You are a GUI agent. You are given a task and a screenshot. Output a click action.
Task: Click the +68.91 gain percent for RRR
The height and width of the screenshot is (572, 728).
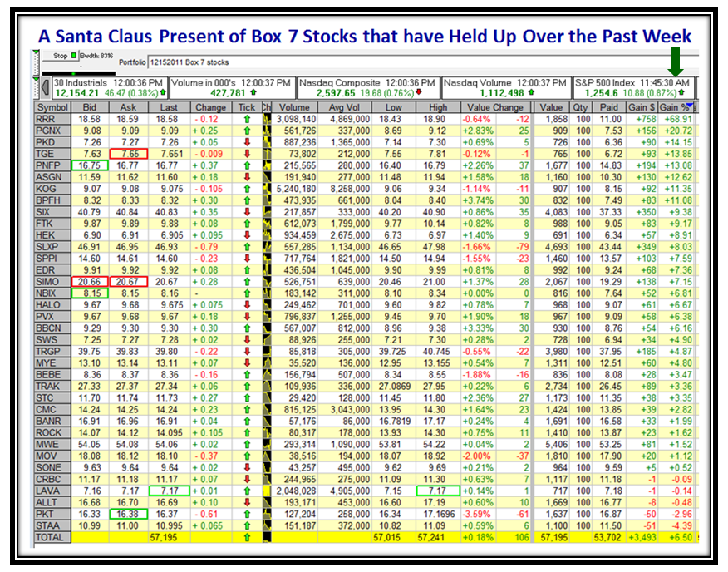click(678, 120)
